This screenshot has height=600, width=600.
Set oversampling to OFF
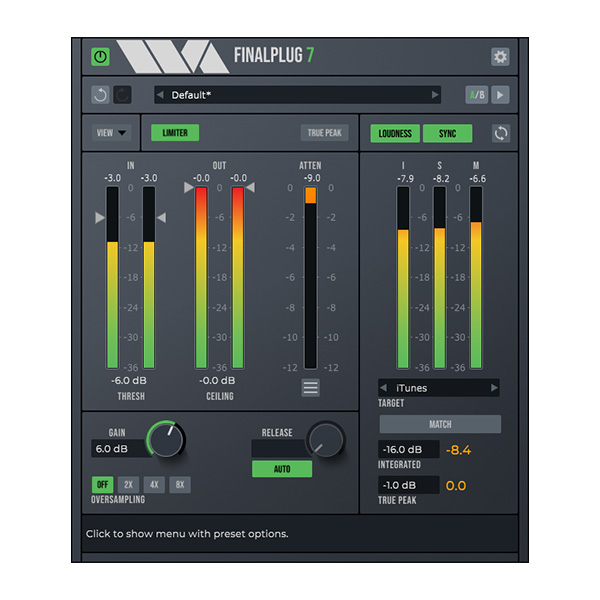(102, 485)
